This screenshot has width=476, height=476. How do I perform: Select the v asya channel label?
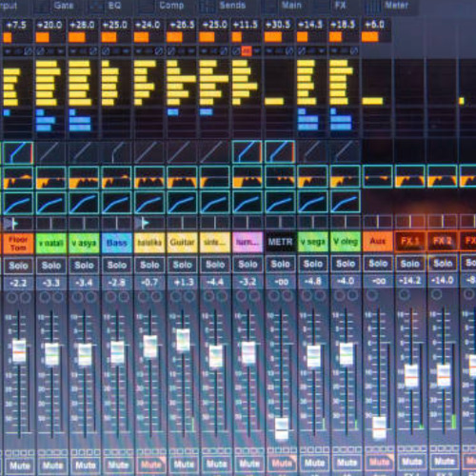tap(84, 243)
